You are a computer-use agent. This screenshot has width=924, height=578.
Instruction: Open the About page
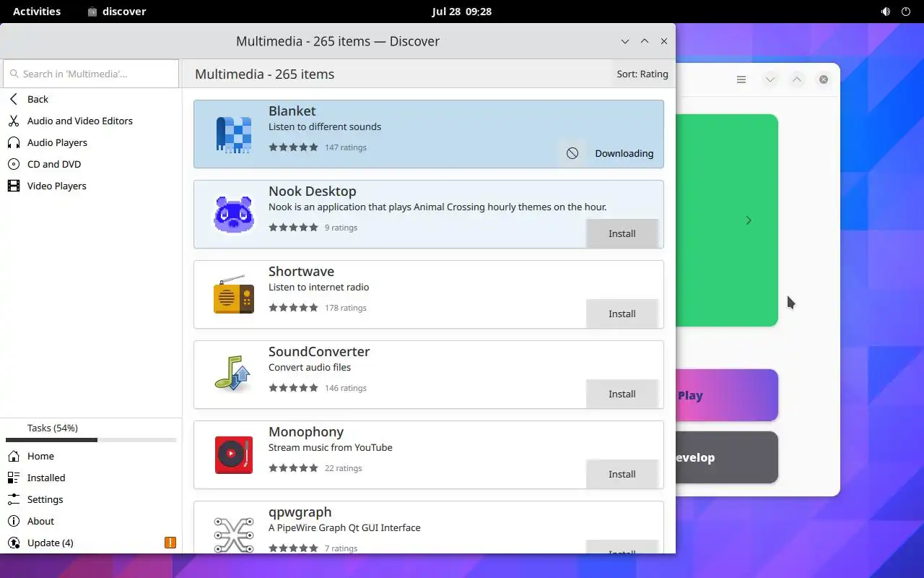point(91,521)
